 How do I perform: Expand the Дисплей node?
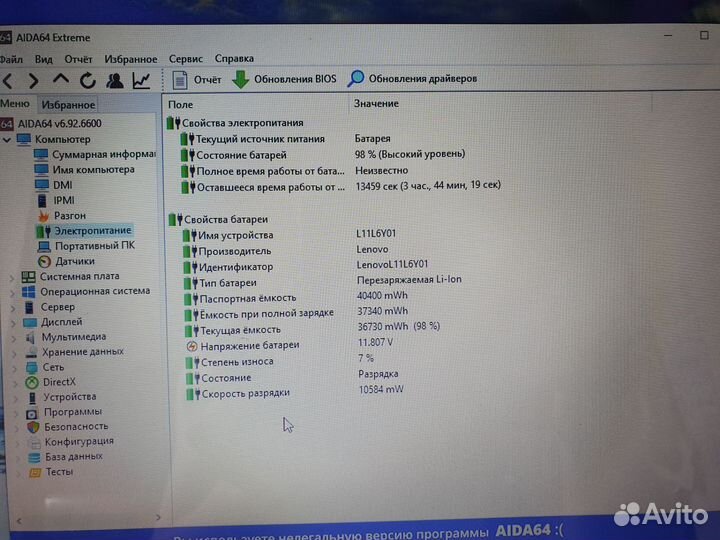tap(13, 323)
